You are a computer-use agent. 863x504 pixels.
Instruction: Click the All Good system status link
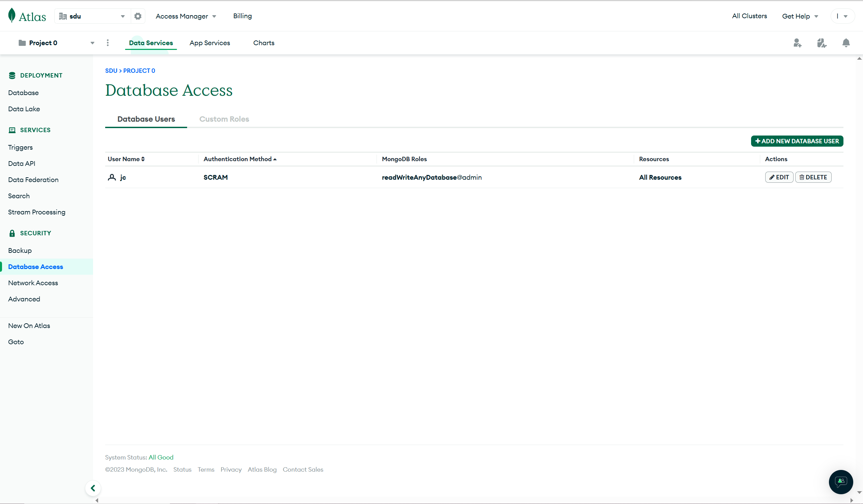[161, 457]
